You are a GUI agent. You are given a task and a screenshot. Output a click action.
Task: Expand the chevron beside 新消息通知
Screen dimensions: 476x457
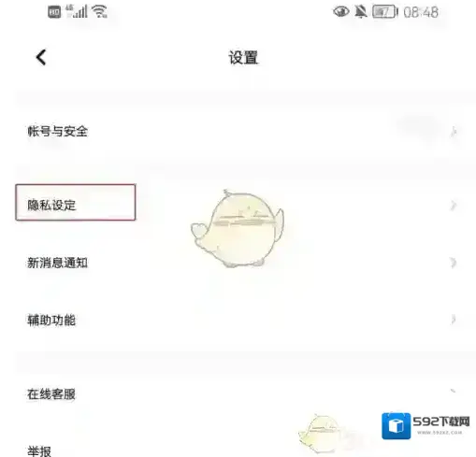tap(454, 263)
